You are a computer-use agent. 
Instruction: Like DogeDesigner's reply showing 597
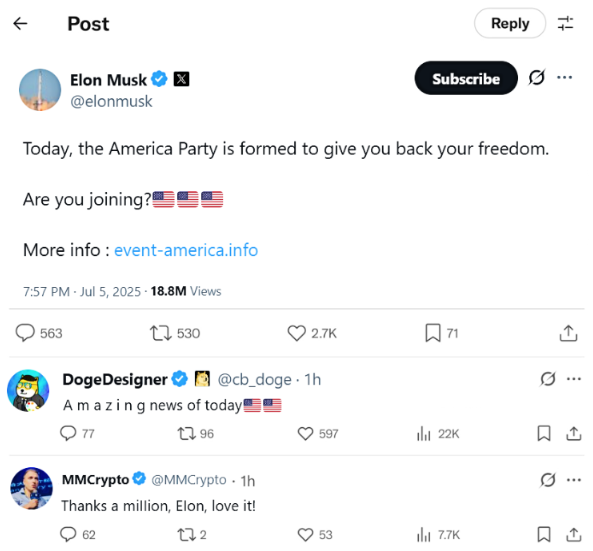click(x=306, y=433)
